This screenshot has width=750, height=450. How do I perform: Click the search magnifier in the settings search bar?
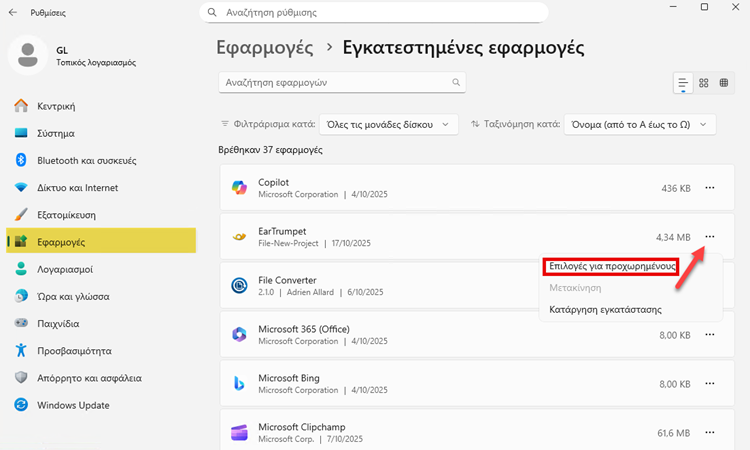(x=212, y=12)
